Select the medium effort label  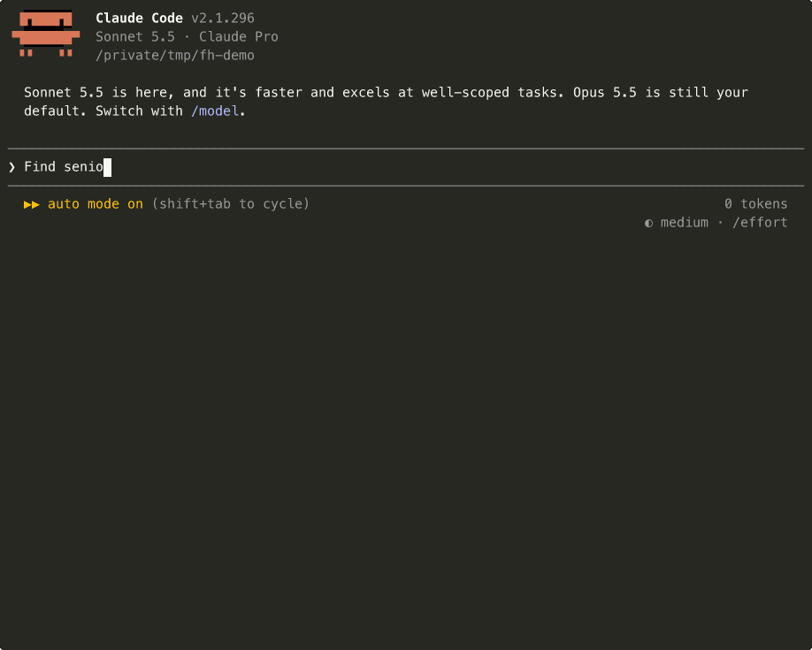[684, 223]
